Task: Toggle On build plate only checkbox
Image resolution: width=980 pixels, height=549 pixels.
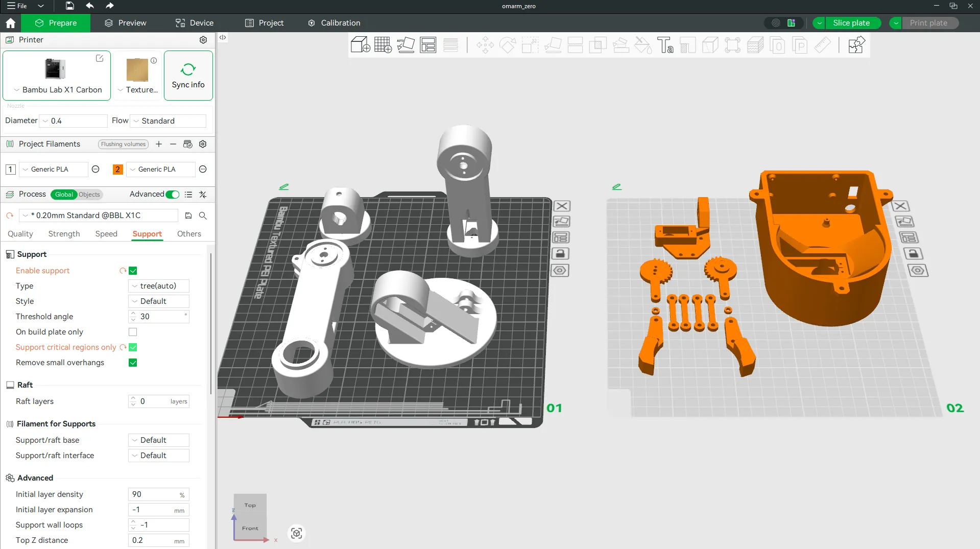Action: click(133, 332)
